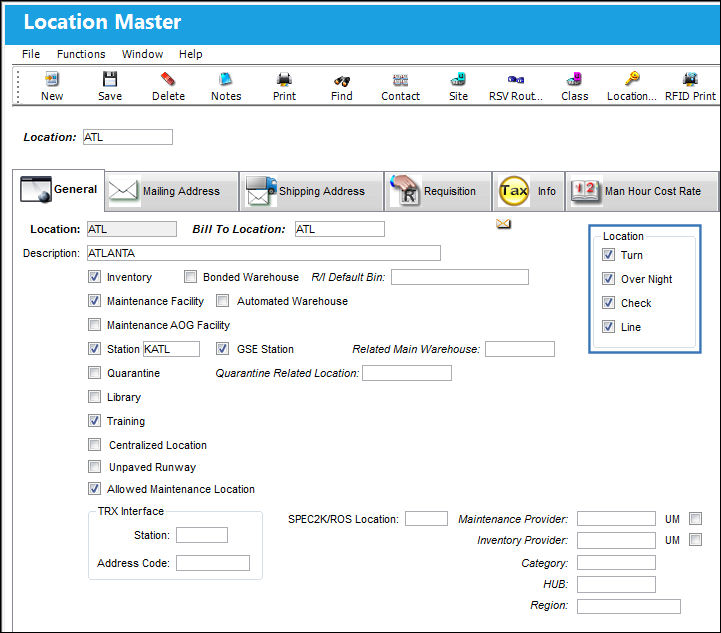Click the Class toolbar icon

pos(574,79)
